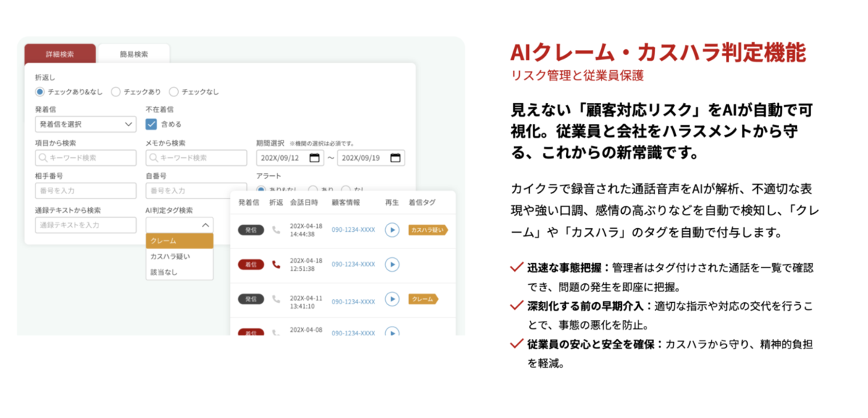
Task: Click gray phone icon in 14:44:38 row
Action: click(x=276, y=230)
